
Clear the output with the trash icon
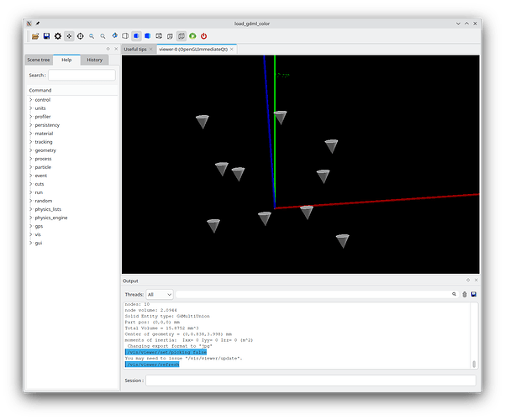point(465,294)
